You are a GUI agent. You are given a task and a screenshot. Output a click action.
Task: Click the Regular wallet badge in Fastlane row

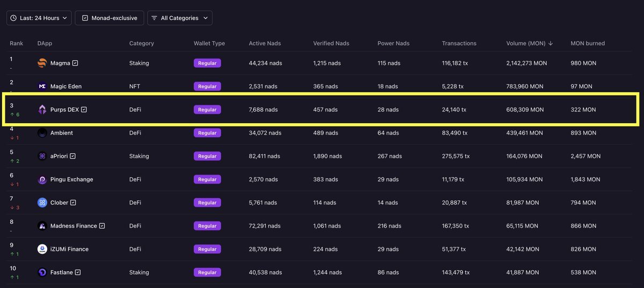pos(207,272)
